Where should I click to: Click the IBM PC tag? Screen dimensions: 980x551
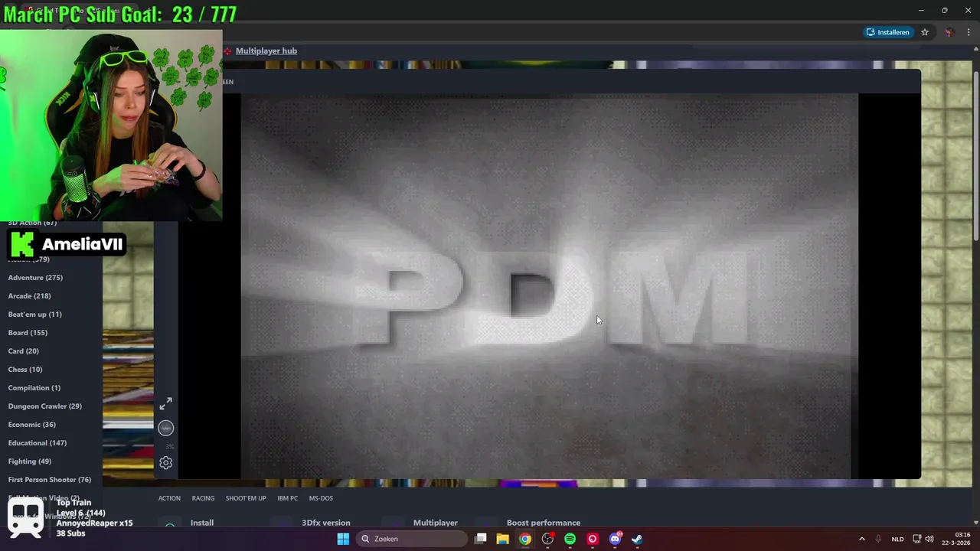pos(287,498)
